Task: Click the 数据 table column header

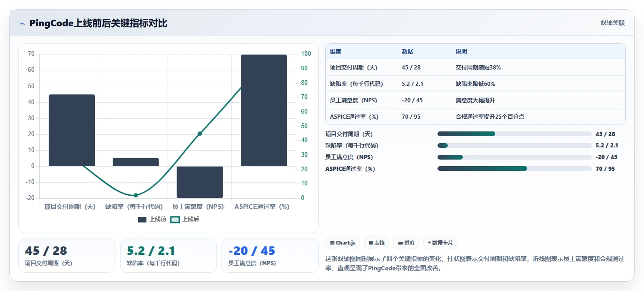Action: (407, 52)
